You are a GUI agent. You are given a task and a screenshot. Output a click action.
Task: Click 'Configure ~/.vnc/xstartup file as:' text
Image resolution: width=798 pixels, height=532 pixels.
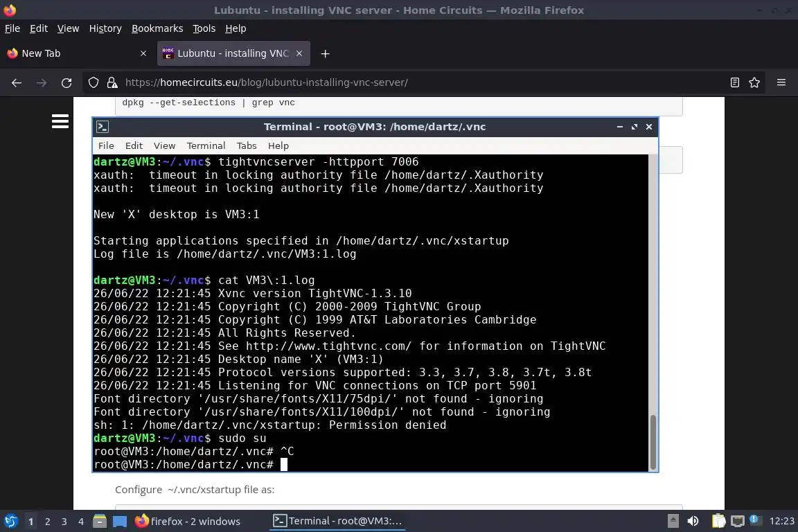[x=195, y=490]
